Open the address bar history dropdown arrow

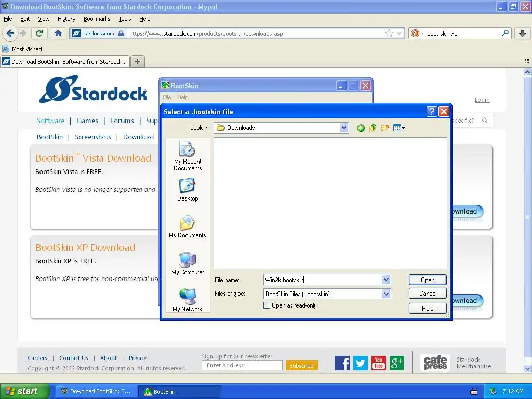pyautogui.click(x=400, y=33)
